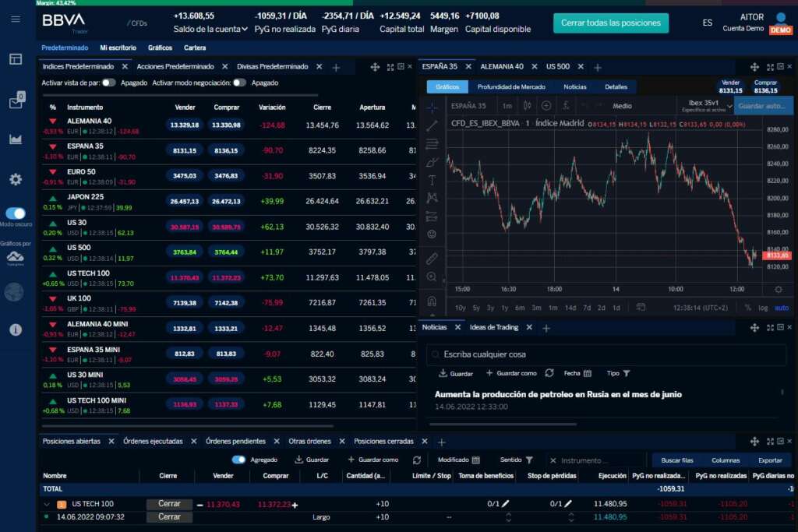Change the candlestick chart style
Screen dimensions: 798x532
pyautogui.click(x=528, y=106)
